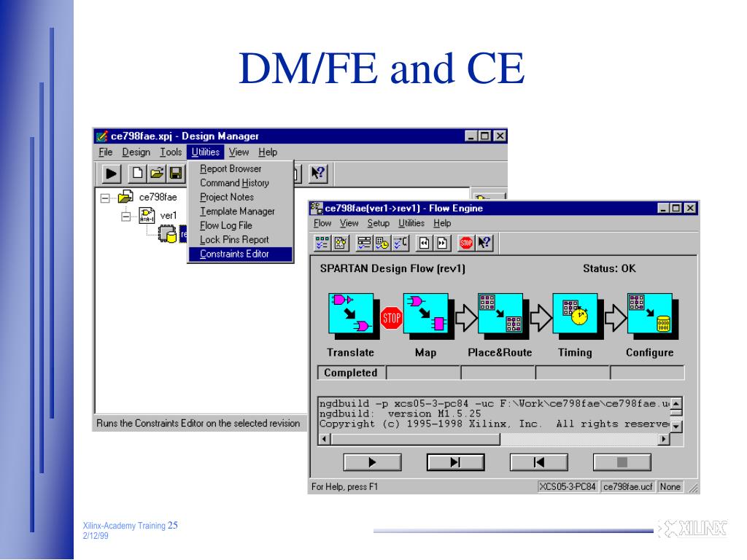The image size is (747, 560).
Task: Click the Timing step icon
Action: (575, 314)
